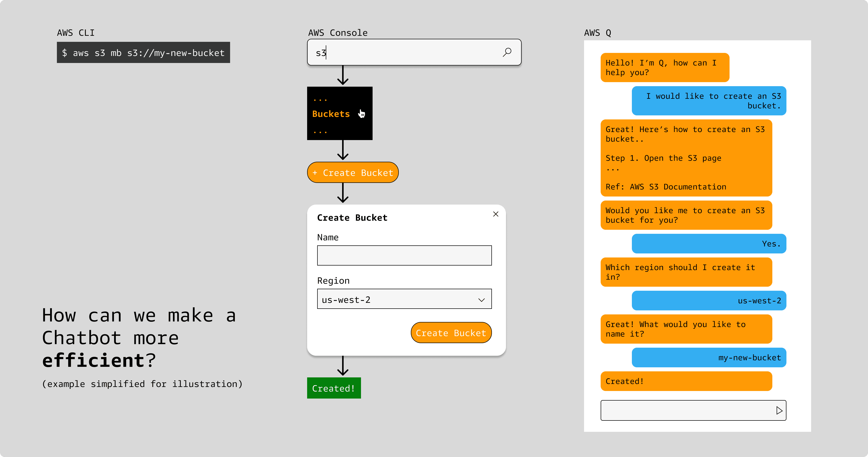This screenshot has width=868, height=457.
Task: Click the "Hello! I'm Q" chat bubble
Action: [665, 68]
